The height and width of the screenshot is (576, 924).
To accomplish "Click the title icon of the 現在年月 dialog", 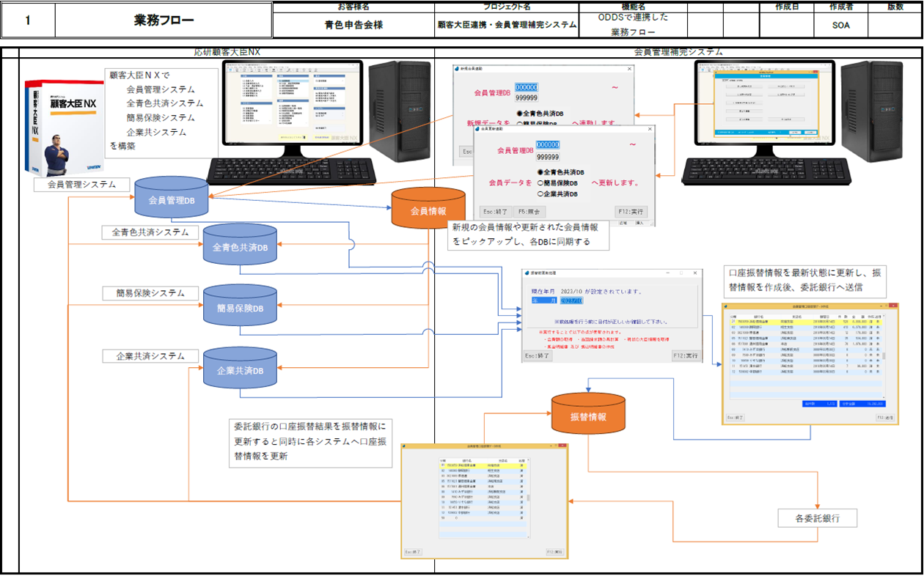I will 527,273.
